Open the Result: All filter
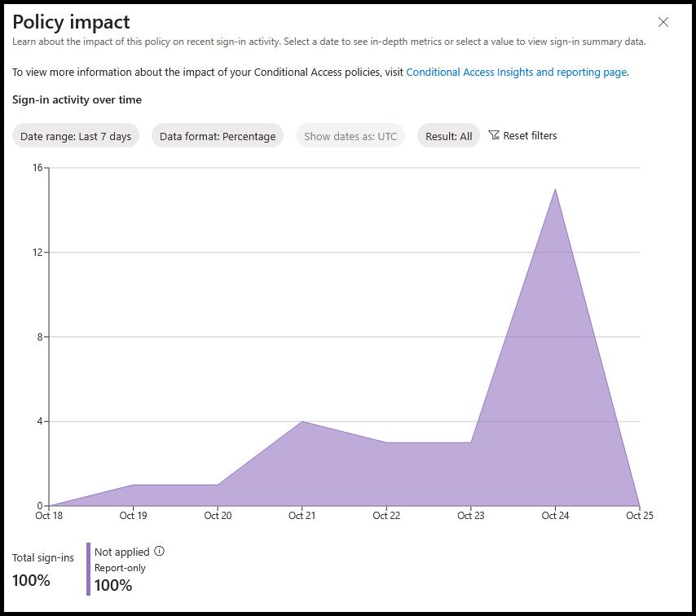Image resolution: width=696 pixels, height=616 pixels. click(x=448, y=136)
